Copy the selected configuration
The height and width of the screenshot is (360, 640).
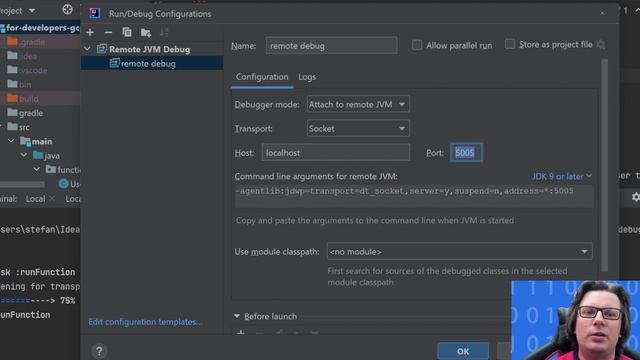pyautogui.click(x=127, y=32)
